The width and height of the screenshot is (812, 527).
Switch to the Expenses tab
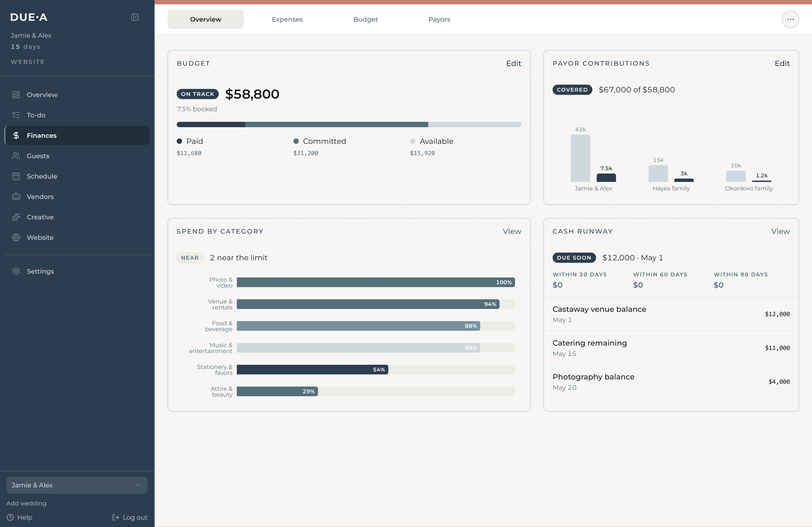(x=287, y=19)
